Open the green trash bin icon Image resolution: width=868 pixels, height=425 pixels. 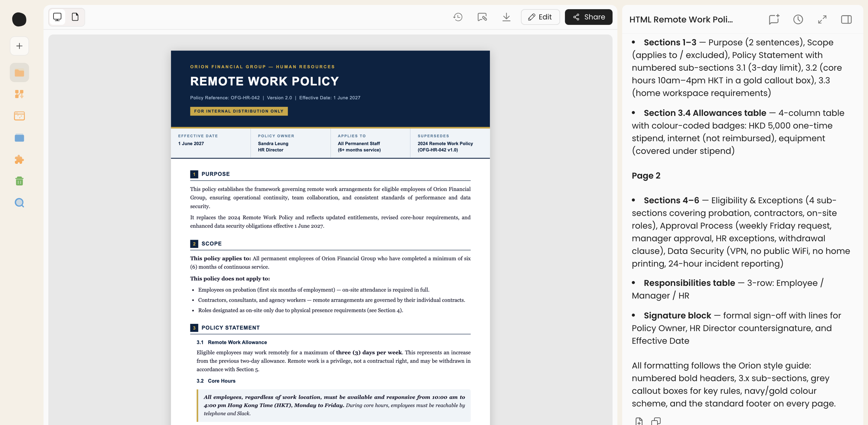[19, 181]
